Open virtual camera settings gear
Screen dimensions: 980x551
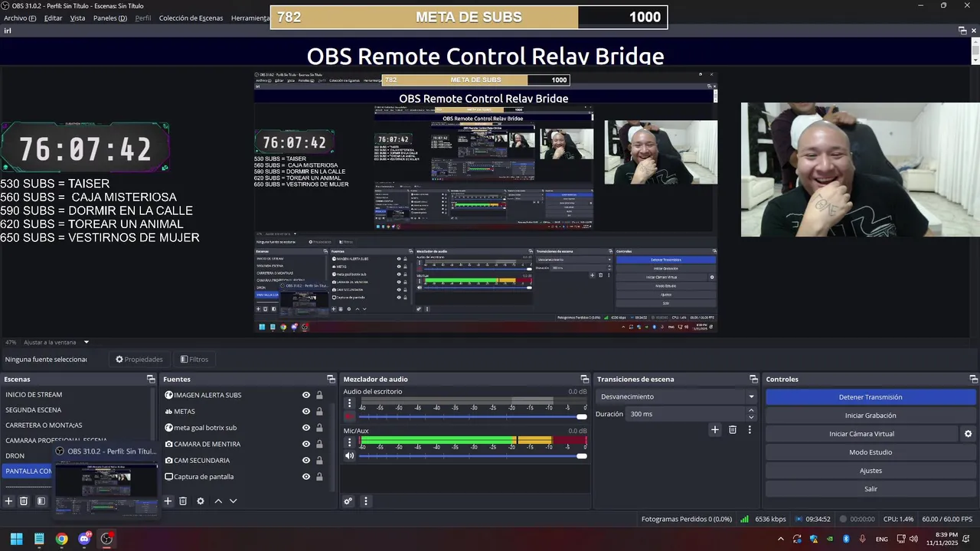point(968,434)
